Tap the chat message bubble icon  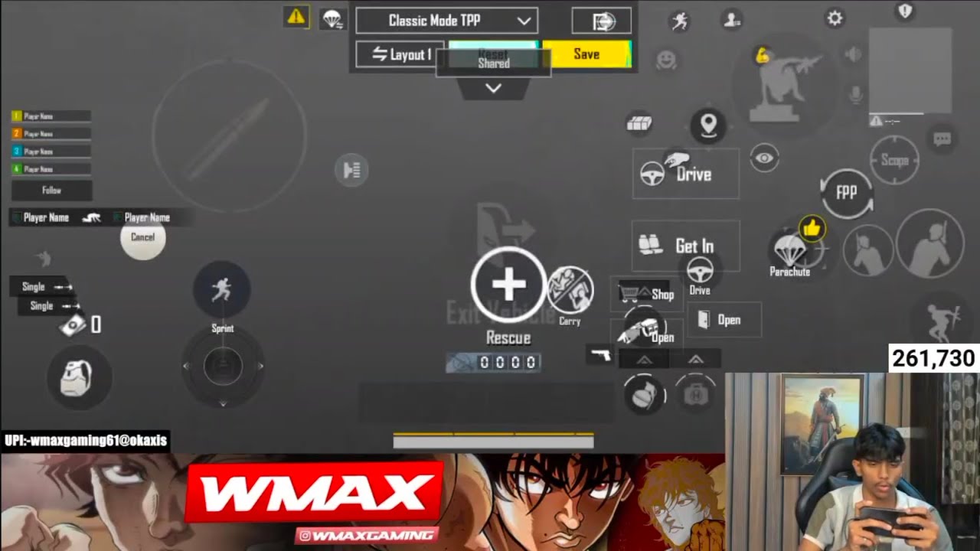point(942,139)
